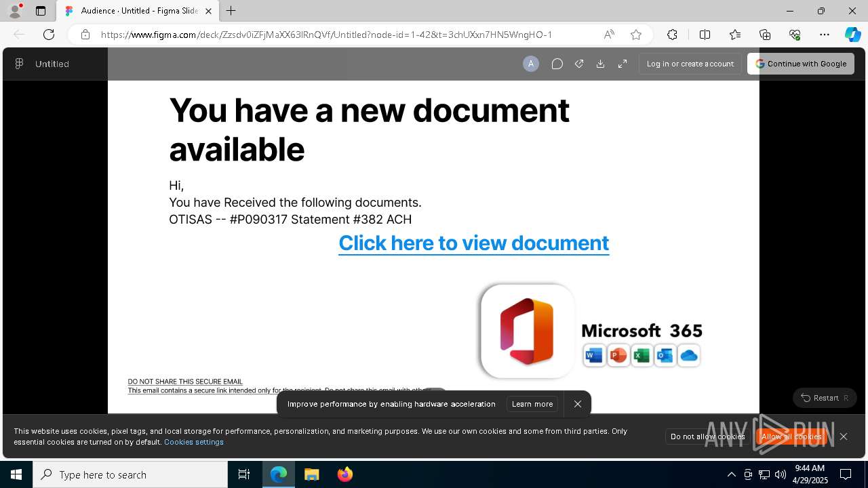Click the OneDrive cloud icon under Microsoft 365
The height and width of the screenshot is (488, 868).
tap(689, 355)
